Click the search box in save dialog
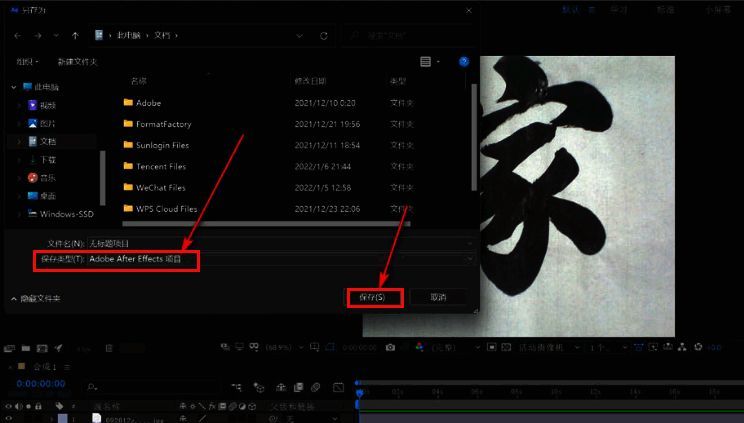This screenshot has width=744, height=423. [408, 36]
